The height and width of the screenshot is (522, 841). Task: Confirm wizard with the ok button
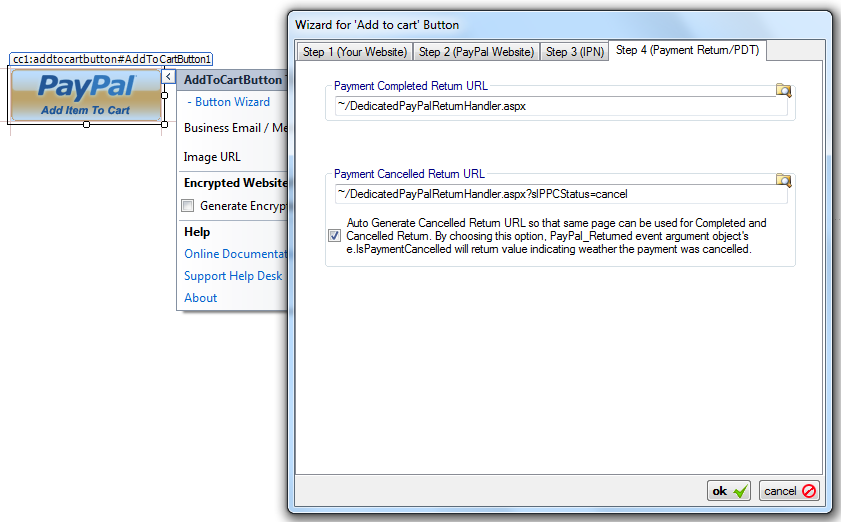pyautogui.click(x=729, y=491)
